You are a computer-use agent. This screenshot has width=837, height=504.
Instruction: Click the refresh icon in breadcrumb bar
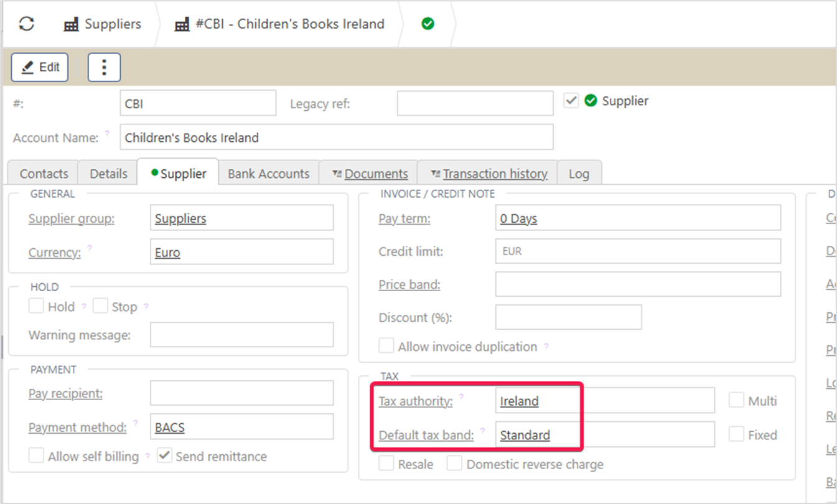pyautogui.click(x=27, y=24)
